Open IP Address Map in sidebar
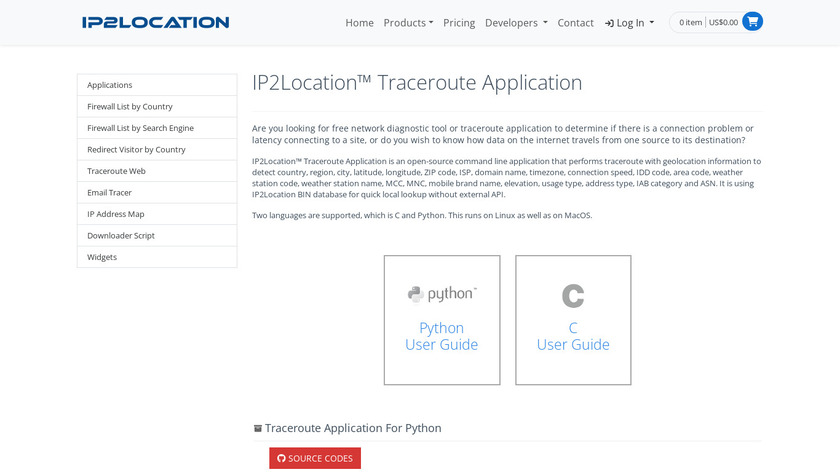 (157, 213)
